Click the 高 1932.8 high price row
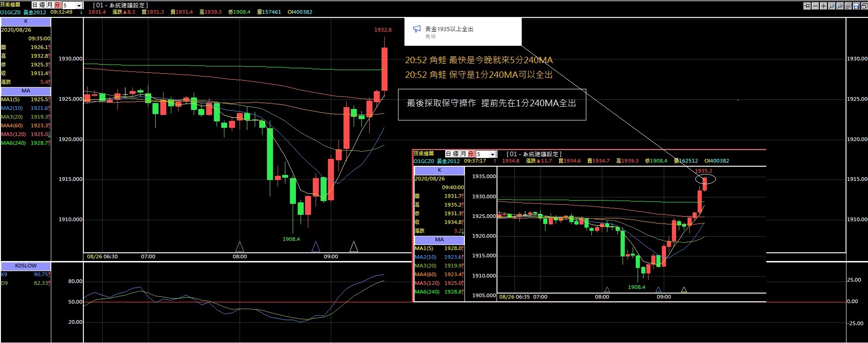 click(x=26, y=56)
